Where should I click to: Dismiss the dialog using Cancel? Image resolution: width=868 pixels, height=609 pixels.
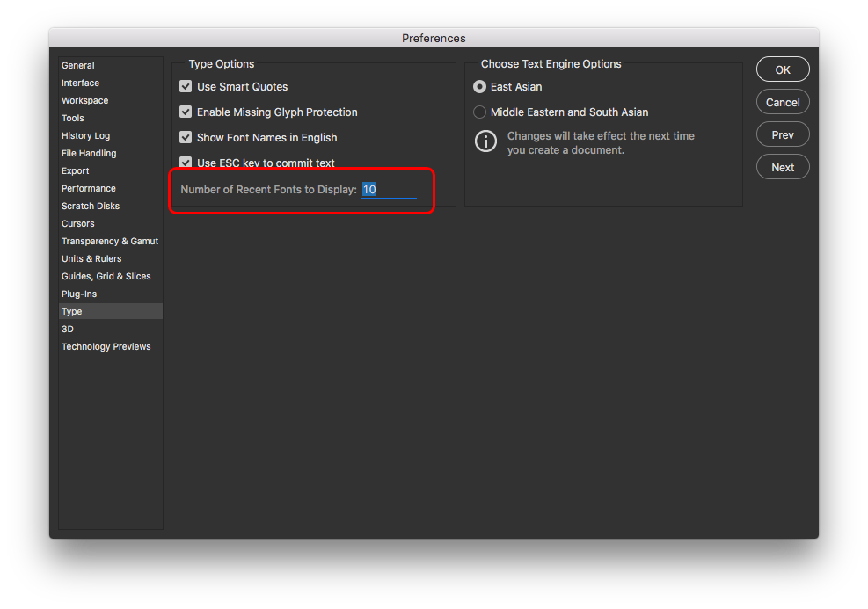pyautogui.click(x=783, y=102)
